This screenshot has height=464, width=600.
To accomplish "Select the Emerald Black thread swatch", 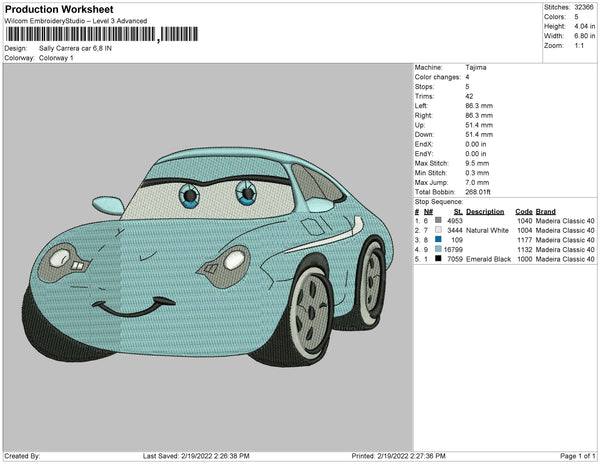I will [x=440, y=259].
